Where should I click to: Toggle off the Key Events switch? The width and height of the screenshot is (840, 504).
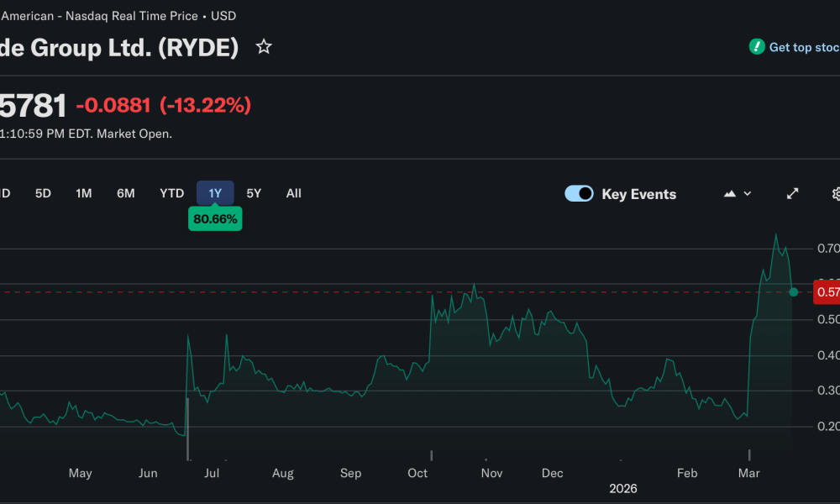(579, 194)
